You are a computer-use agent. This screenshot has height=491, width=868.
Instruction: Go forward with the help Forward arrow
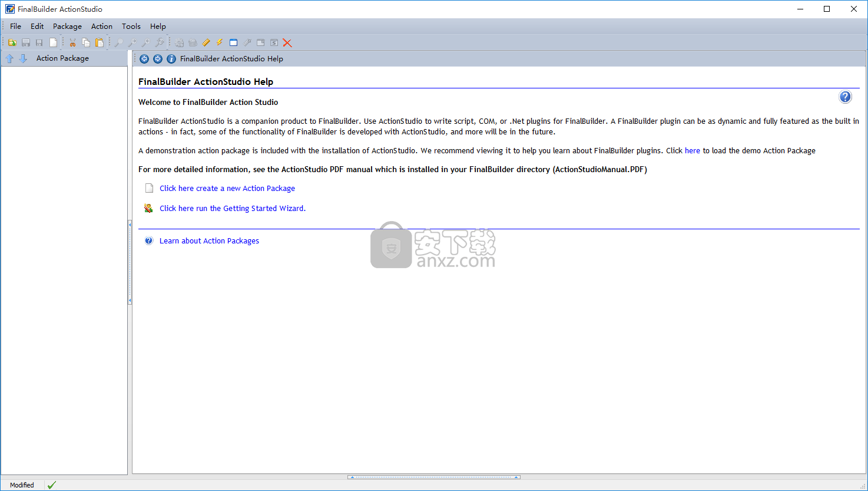tap(158, 58)
